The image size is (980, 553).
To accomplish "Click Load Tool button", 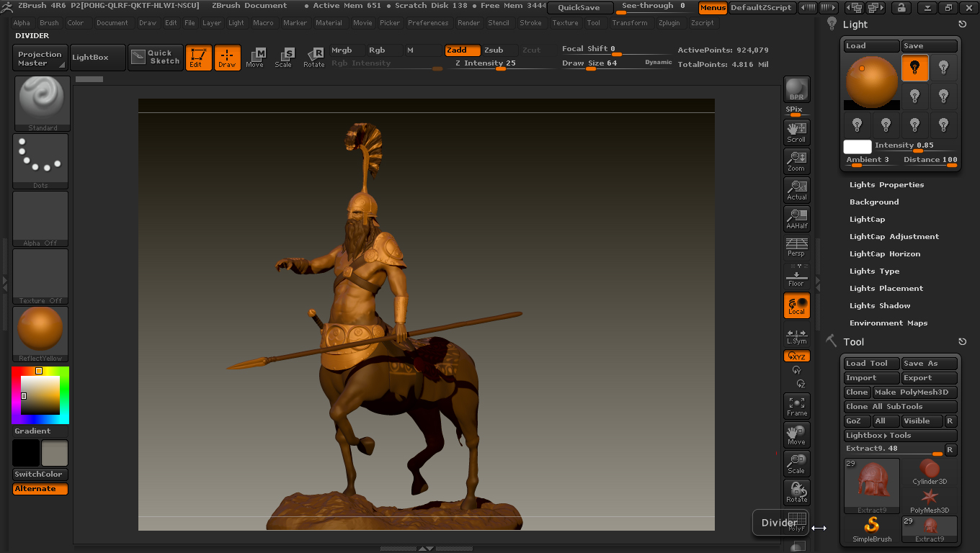I will [x=872, y=364].
